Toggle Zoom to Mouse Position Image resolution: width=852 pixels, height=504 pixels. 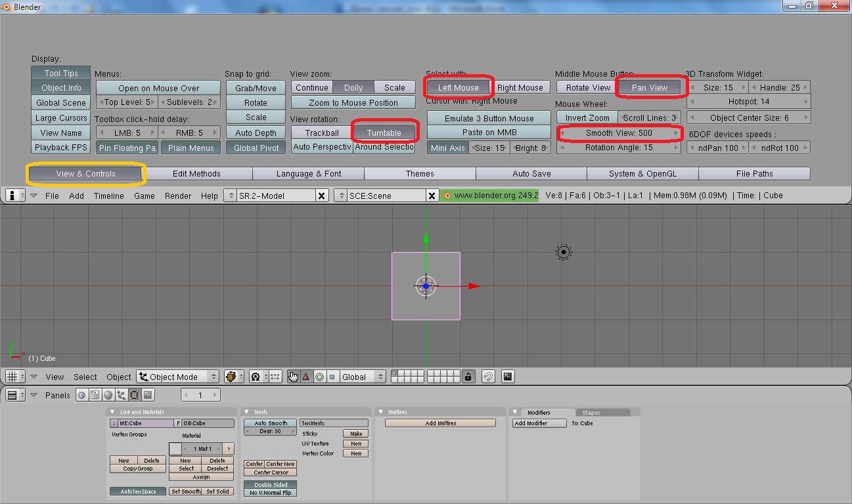353,102
